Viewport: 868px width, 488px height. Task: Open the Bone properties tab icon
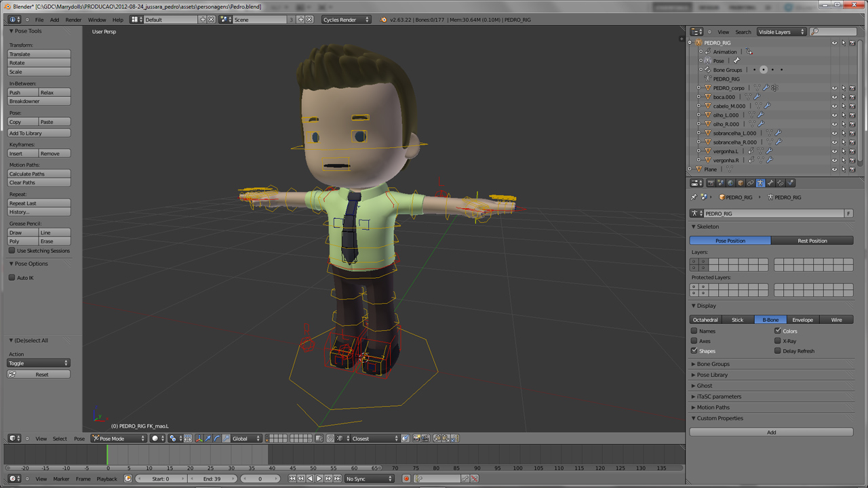[x=770, y=183]
